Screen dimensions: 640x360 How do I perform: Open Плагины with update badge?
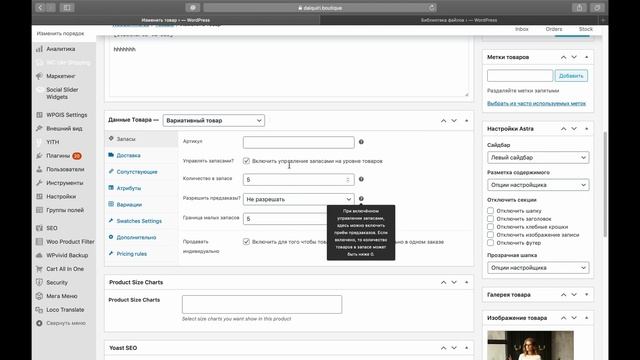(64, 156)
